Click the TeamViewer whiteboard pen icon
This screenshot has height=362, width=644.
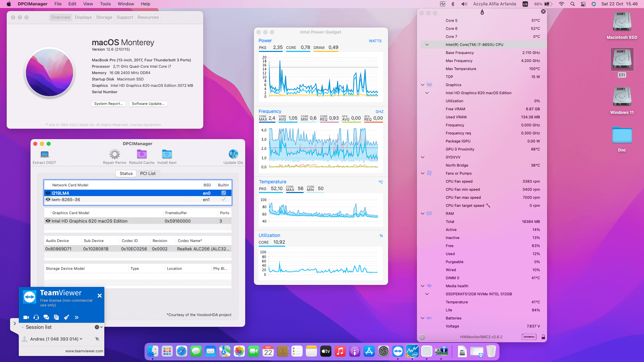pos(66,317)
